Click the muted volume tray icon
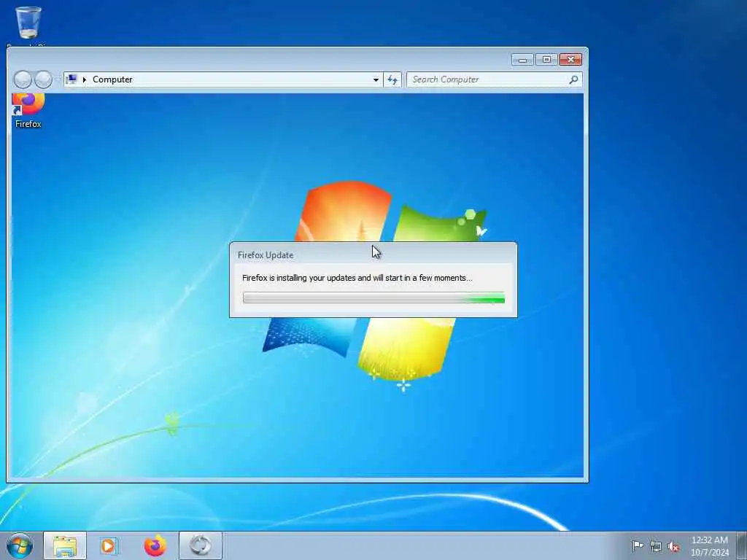The image size is (747, 560). pos(673,546)
